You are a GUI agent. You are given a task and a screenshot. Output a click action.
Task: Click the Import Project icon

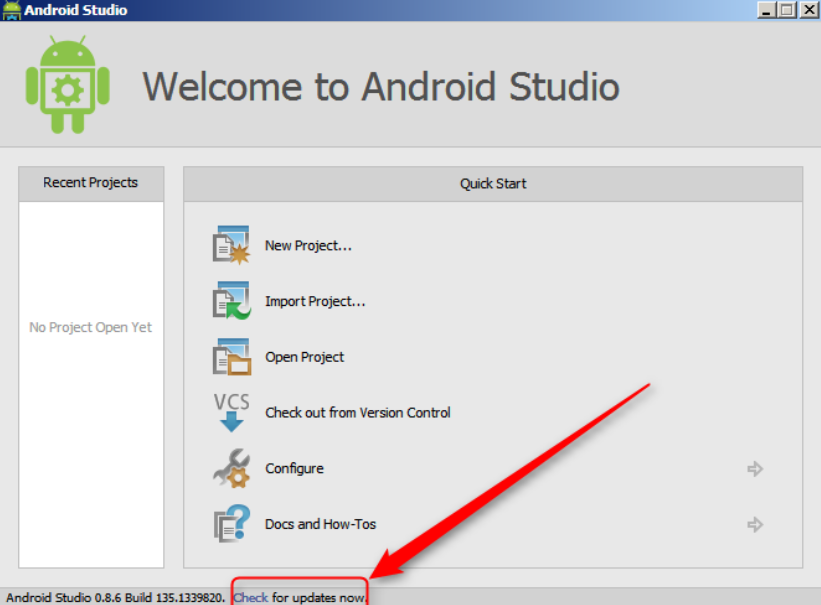[x=231, y=301]
